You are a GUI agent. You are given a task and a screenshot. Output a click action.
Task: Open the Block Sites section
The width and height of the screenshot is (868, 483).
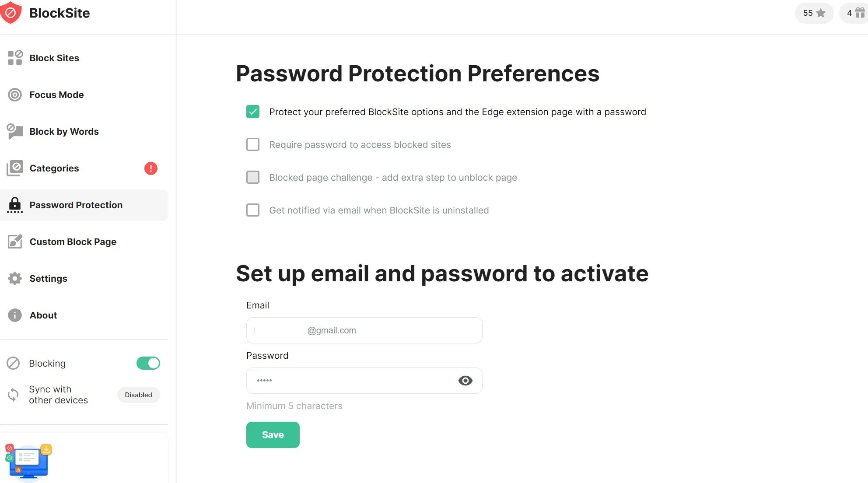[x=54, y=58]
